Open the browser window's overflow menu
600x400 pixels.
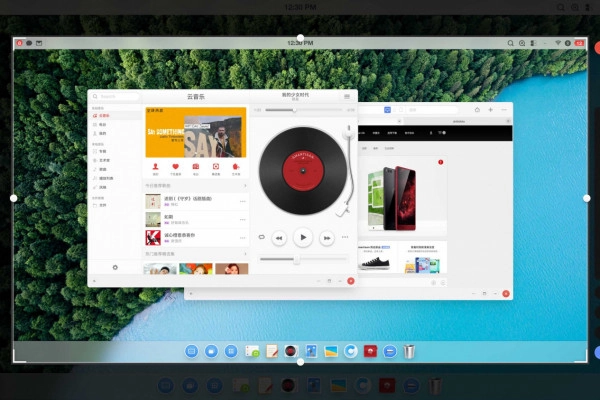pyautogui.click(x=504, y=110)
